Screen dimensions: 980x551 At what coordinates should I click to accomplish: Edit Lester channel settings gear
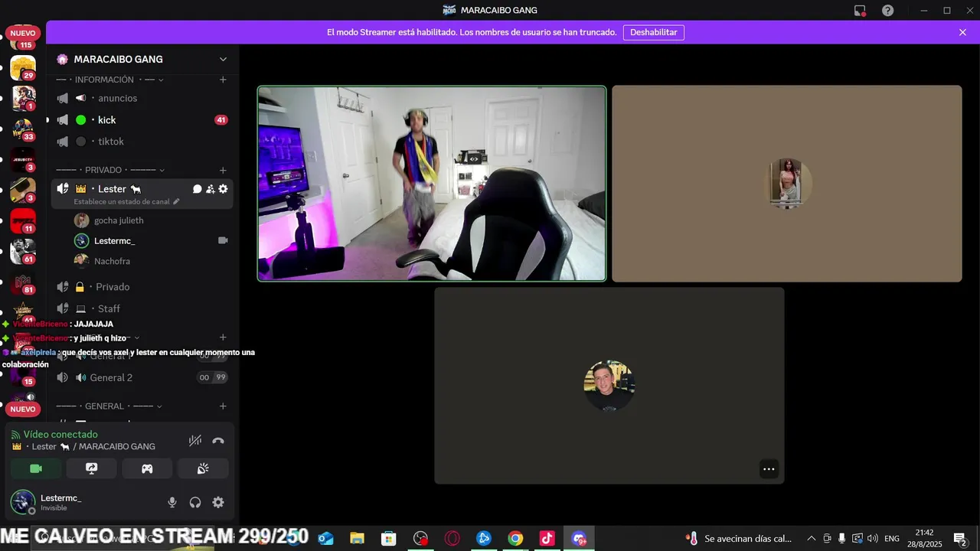223,189
